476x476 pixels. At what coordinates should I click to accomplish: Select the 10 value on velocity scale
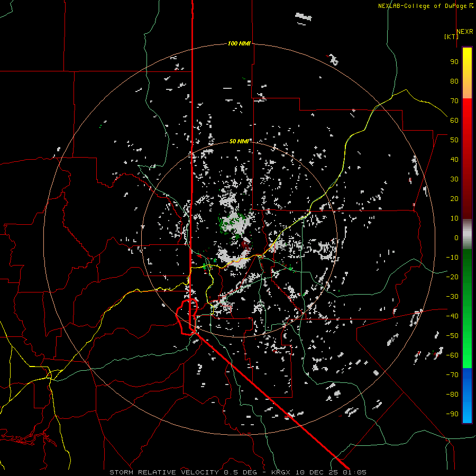[454, 218]
